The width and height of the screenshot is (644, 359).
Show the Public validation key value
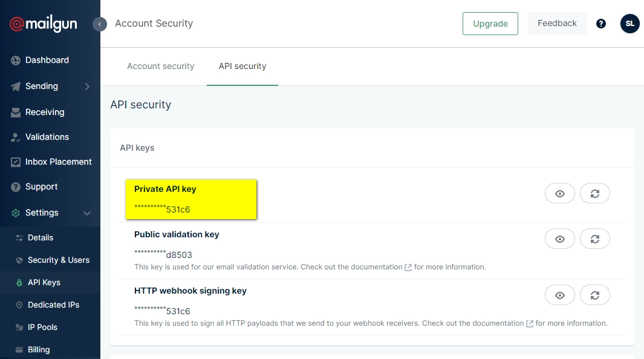[x=559, y=239]
